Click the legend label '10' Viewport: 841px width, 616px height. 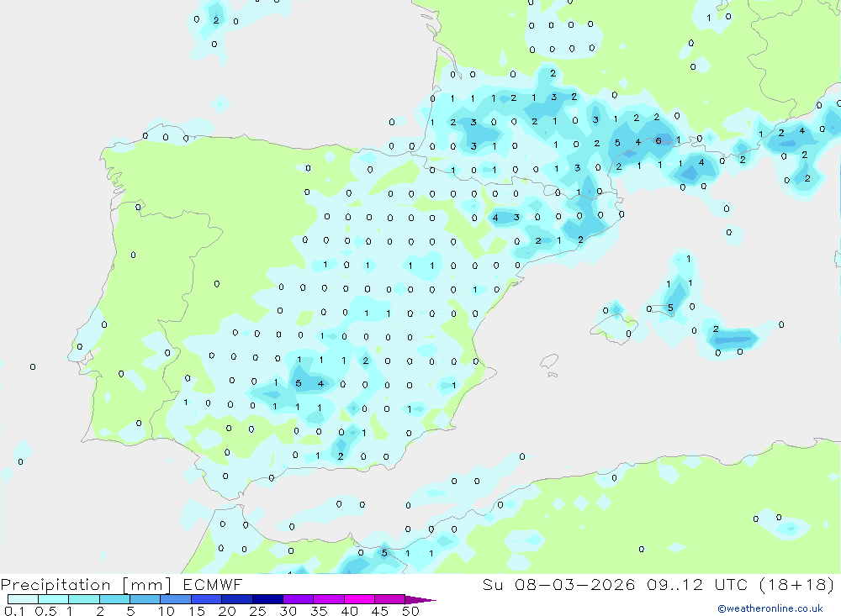167,611
